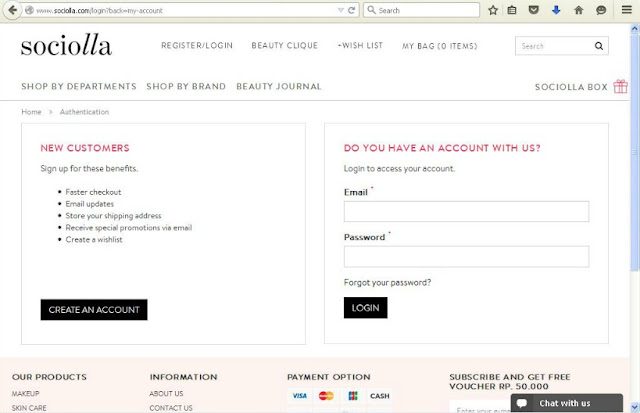Click the site search magnifier icon

pyautogui.click(x=599, y=46)
